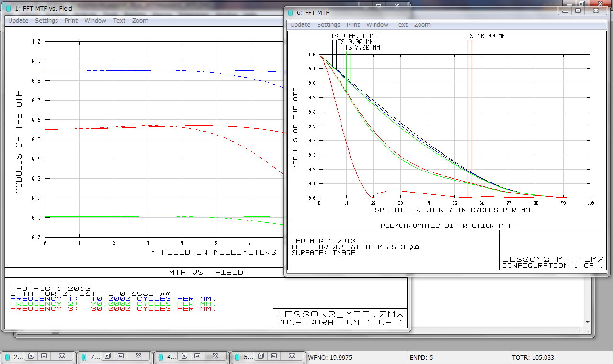The height and width of the screenshot is (364, 613).
Task: Open Settings menu in FFT MTF window
Action: point(329,25)
